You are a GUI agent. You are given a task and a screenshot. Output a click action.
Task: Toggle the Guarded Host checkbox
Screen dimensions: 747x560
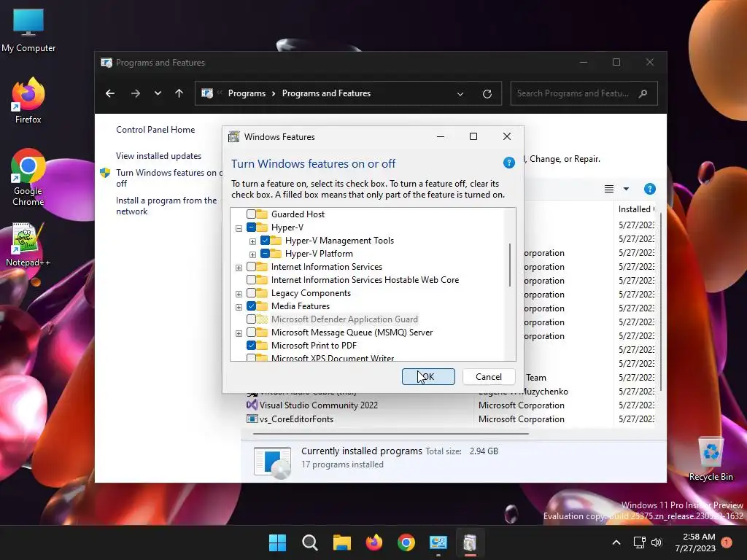(x=251, y=214)
